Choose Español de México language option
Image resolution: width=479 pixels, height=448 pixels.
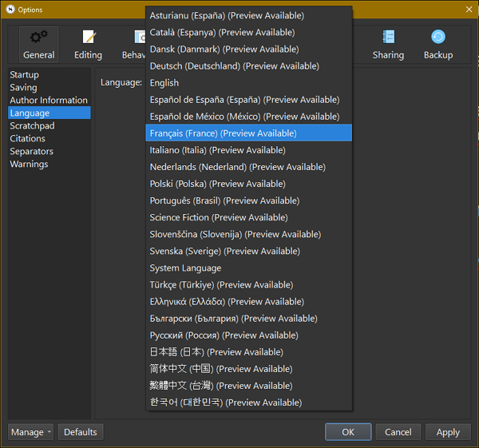point(248,117)
